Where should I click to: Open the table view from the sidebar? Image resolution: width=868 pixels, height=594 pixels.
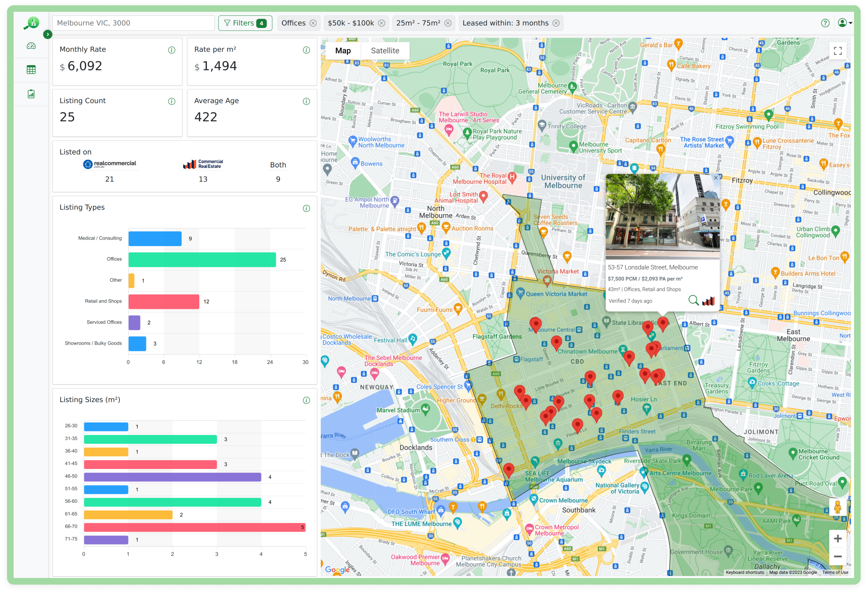[x=32, y=69]
